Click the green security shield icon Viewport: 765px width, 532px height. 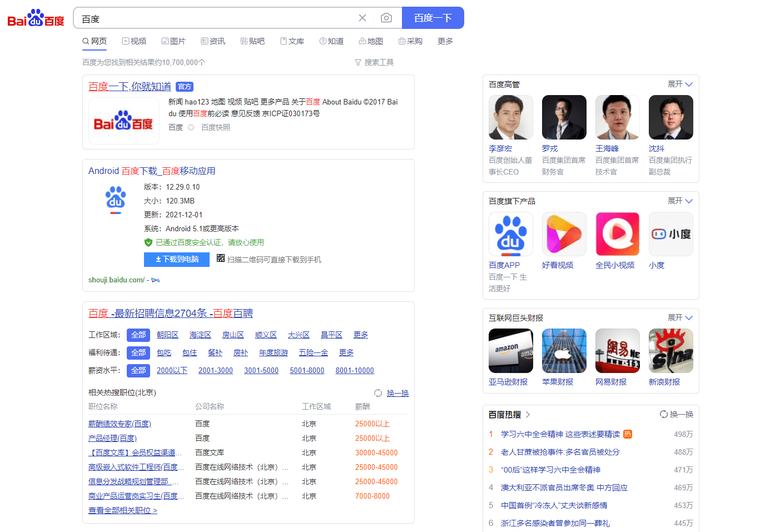point(148,242)
